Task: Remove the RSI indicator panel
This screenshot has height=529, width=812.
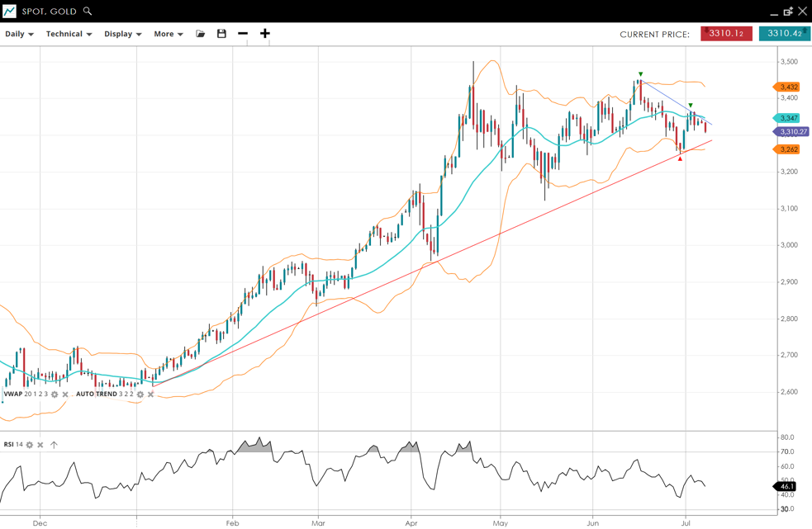Action: [40, 445]
